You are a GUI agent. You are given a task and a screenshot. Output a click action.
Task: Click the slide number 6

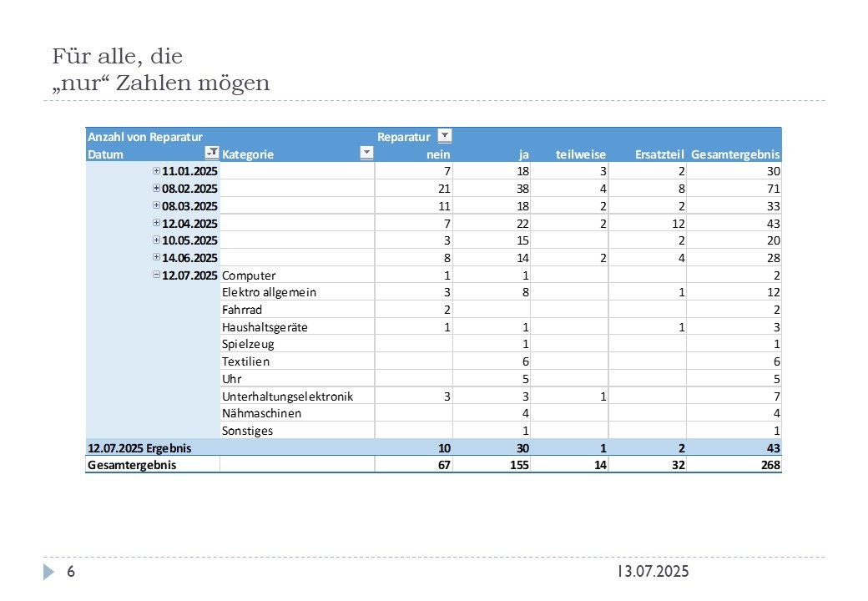71,571
